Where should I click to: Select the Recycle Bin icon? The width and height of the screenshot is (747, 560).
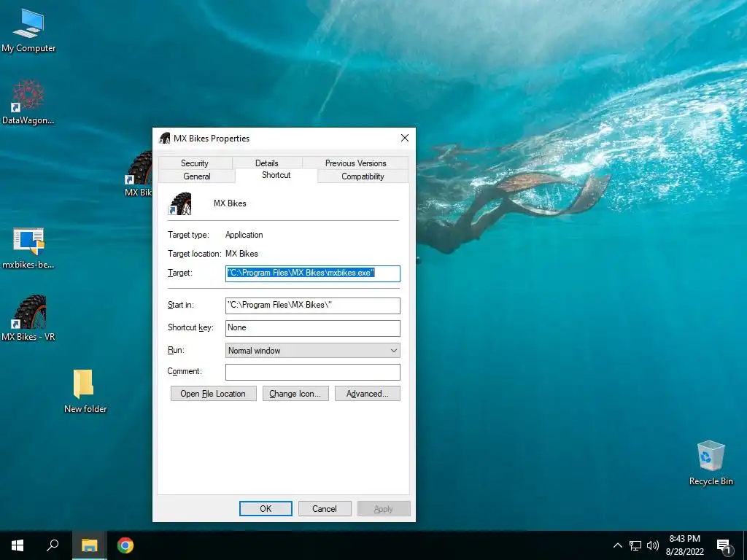(x=711, y=463)
